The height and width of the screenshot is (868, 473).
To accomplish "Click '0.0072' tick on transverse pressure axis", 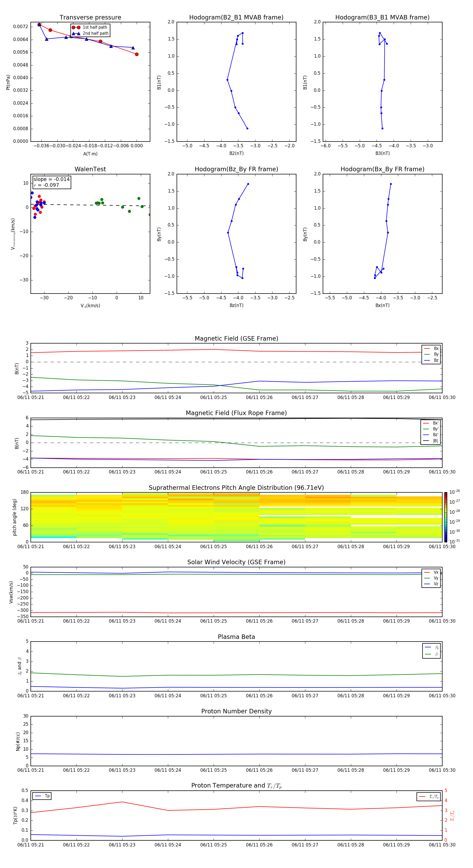I will click(20, 27).
